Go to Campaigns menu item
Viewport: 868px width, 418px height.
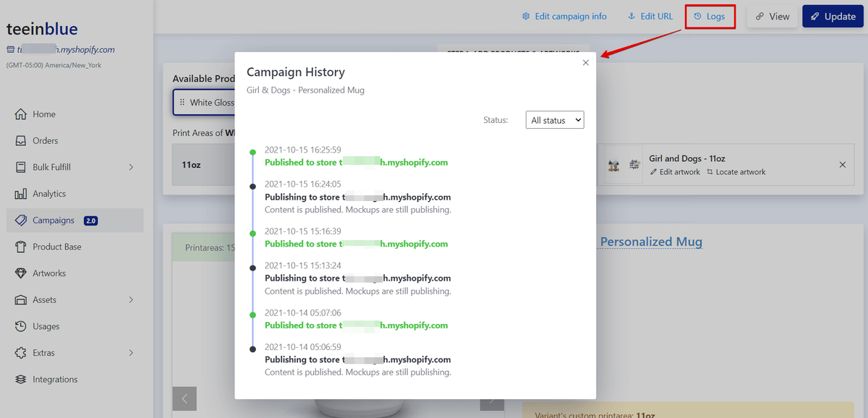(x=54, y=221)
